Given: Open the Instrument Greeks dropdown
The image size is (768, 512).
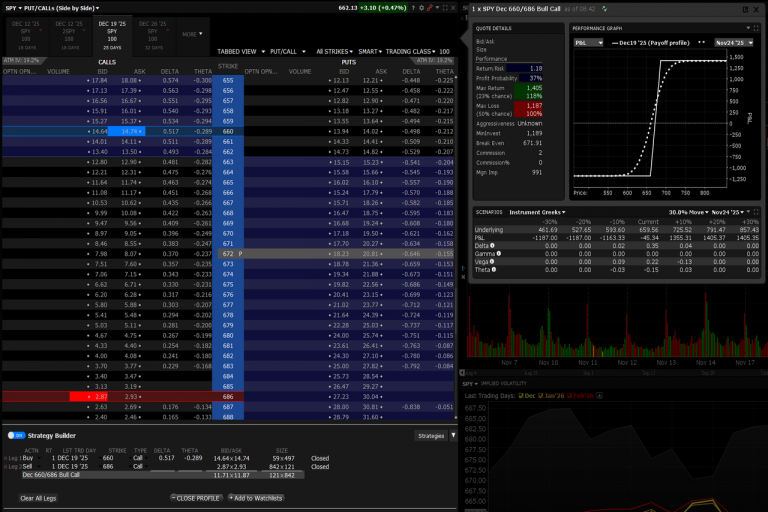Looking at the screenshot, I should (537, 212).
